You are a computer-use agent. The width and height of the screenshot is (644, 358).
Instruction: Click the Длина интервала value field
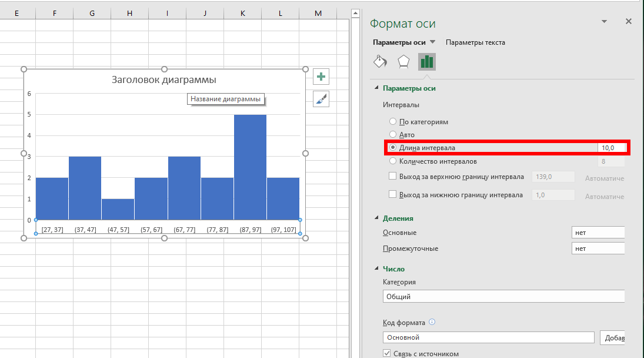[x=610, y=148]
